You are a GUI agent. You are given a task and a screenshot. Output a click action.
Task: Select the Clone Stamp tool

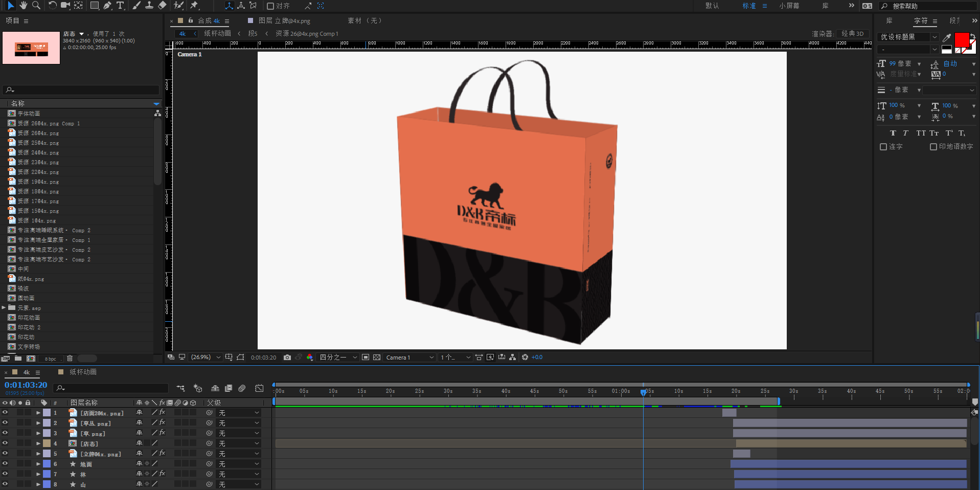point(149,6)
